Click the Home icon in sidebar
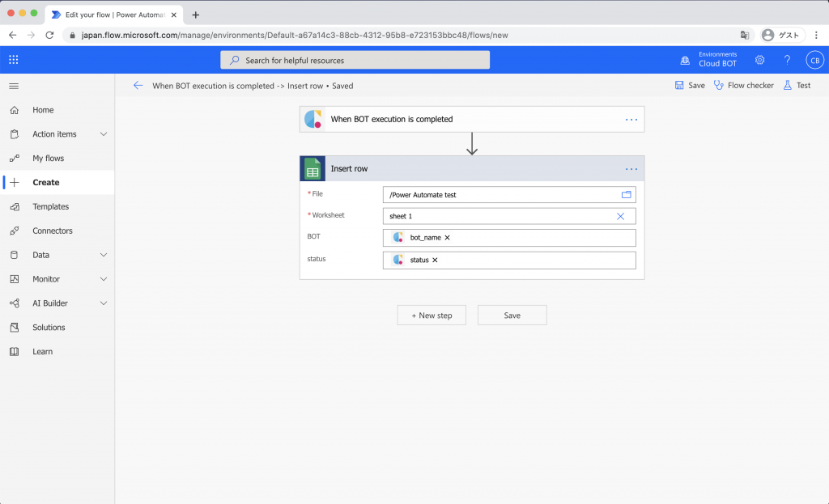This screenshot has height=504, width=829. pyautogui.click(x=15, y=110)
